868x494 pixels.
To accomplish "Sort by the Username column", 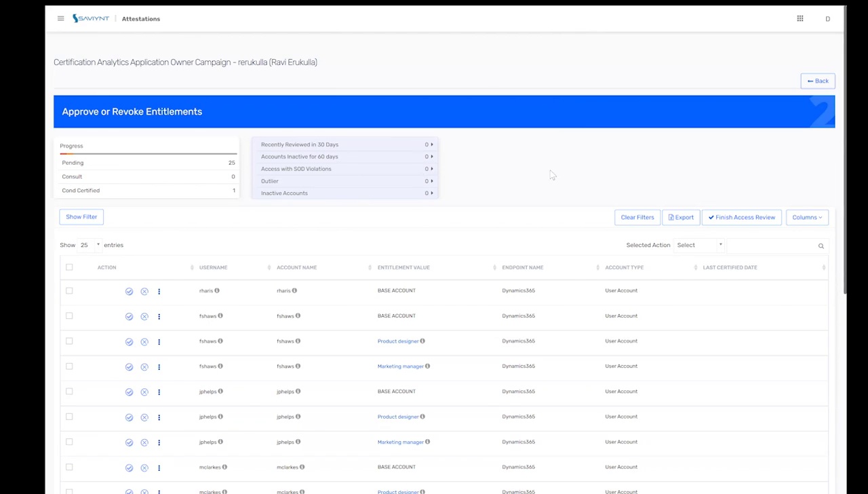I will click(x=213, y=267).
